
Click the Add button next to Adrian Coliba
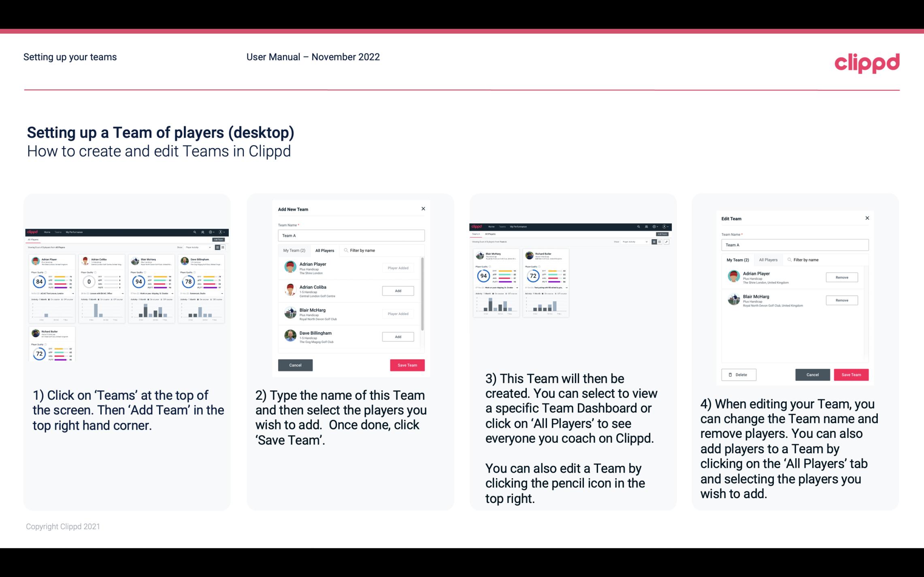pyautogui.click(x=397, y=290)
